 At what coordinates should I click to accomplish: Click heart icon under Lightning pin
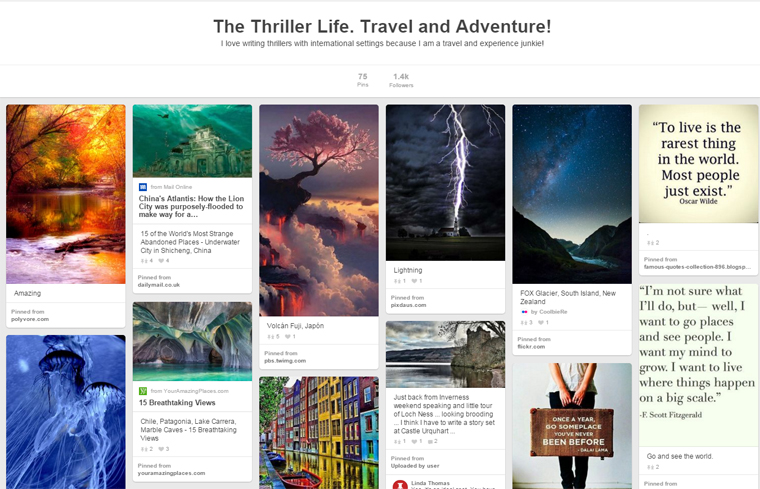[414, 281]
